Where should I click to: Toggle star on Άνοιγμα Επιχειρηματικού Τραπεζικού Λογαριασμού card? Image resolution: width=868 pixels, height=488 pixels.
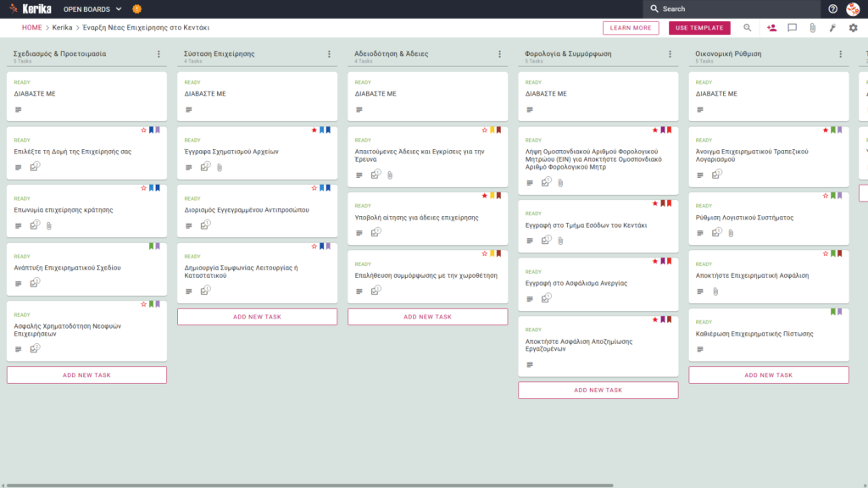[x=826, y=130]
